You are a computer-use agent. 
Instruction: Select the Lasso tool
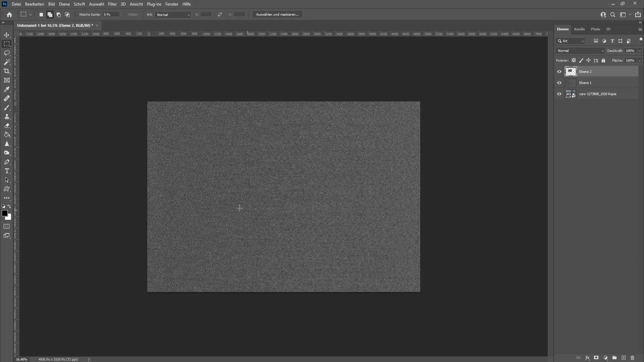(7, 53)
